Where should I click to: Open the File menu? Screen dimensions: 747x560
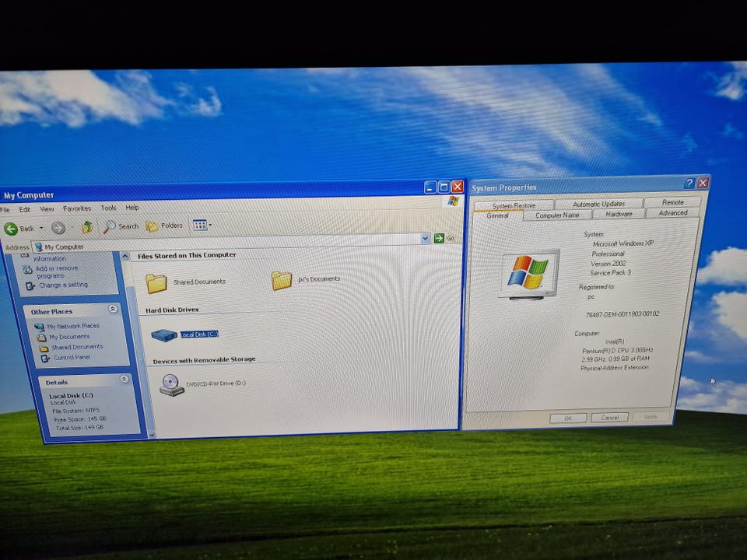[5, 210]
